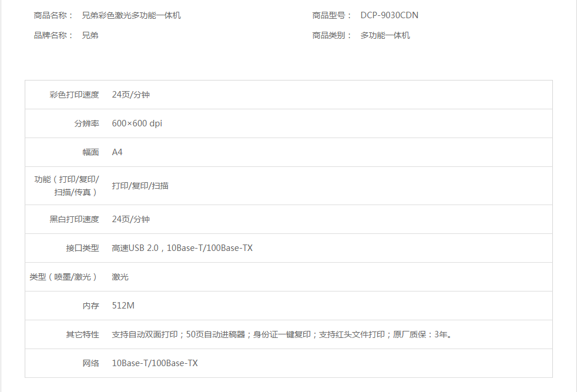577x392 pixels.
Task: Click the model number DCP-9030CDN
Action: pyautogui.click(x=390, y=15)
